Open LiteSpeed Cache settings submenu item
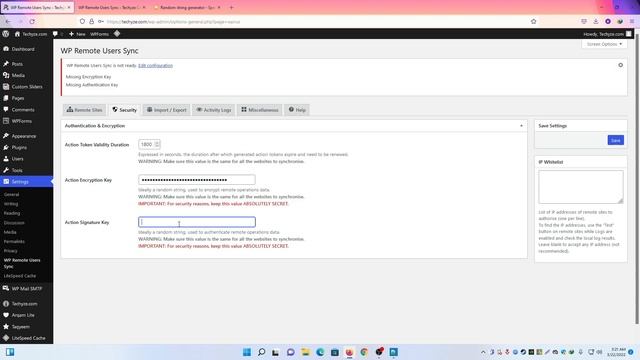The image size is (640, 360). coord(20,276)
